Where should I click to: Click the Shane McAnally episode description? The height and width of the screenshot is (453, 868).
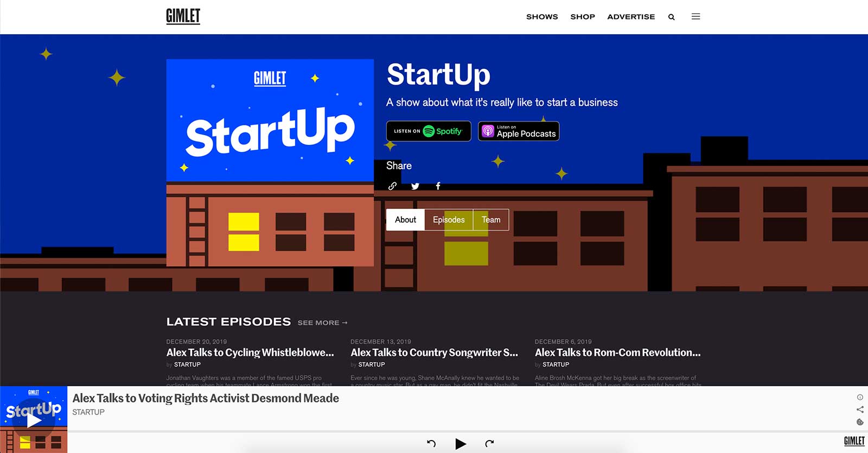435,381
